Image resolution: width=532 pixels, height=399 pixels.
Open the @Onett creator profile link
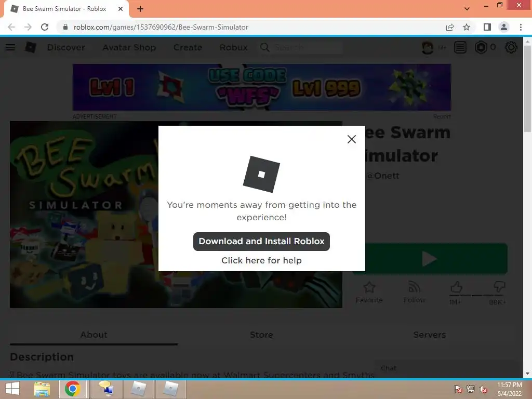click(383, 176)
